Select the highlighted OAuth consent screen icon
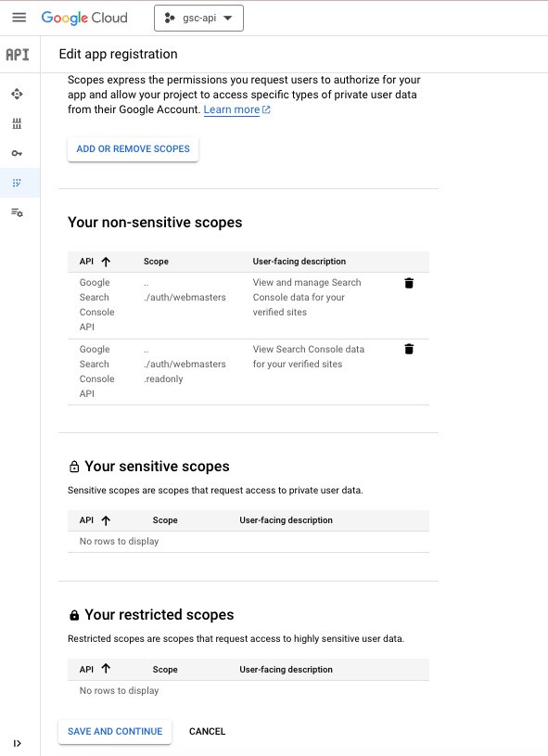This screenshot has width=548, height=756. click(17, 183)
